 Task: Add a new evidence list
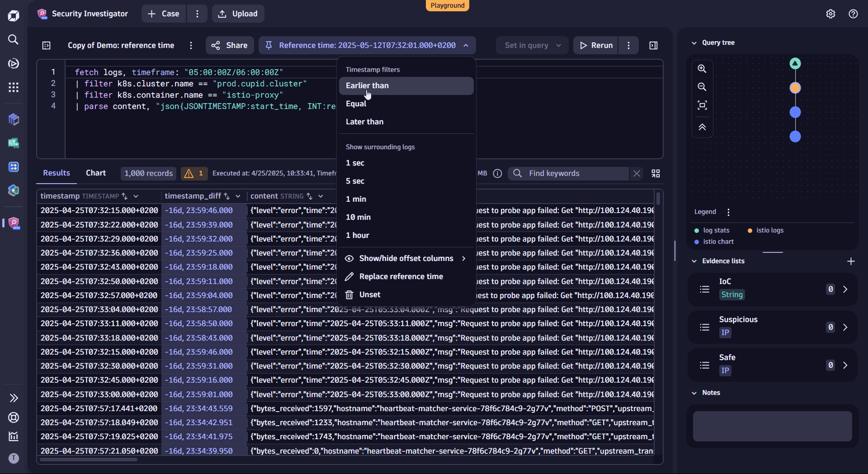851,261
